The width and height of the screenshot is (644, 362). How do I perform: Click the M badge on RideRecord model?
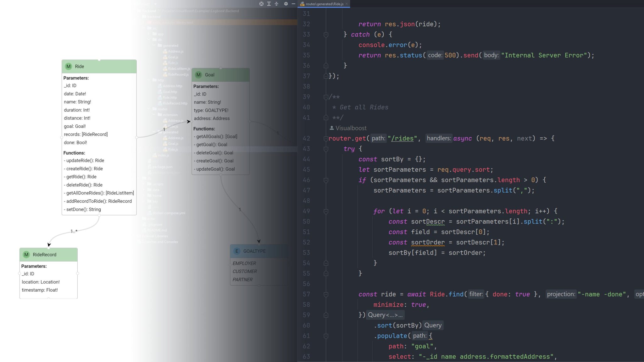26,255
